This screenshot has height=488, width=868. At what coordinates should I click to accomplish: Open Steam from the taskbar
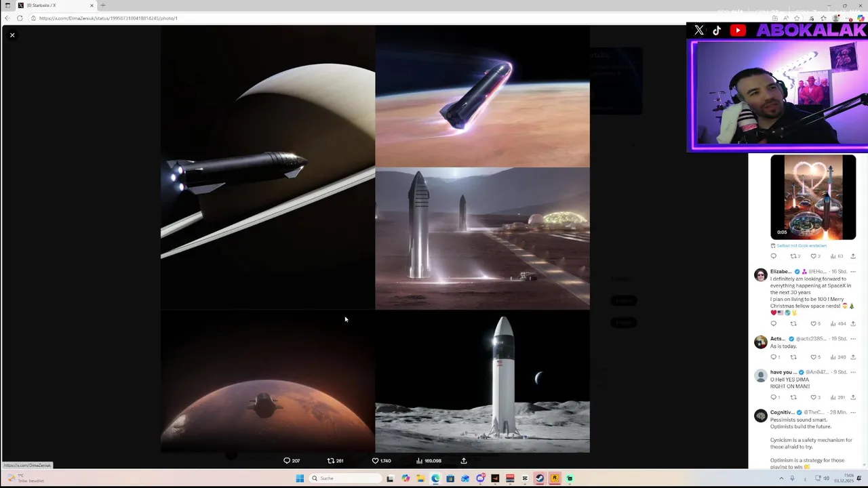click(539, 479)
